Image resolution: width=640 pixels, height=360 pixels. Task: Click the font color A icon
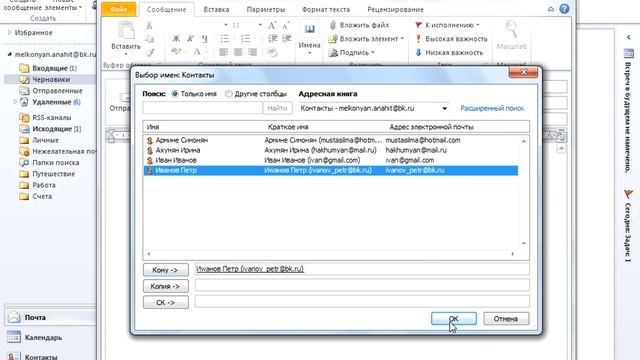click(x=197, y=52)
